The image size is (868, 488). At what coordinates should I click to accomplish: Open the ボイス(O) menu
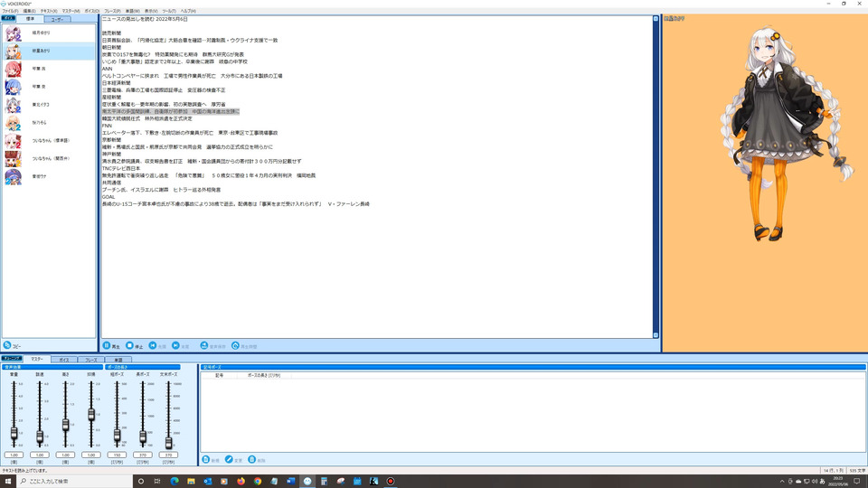point(92,11)
